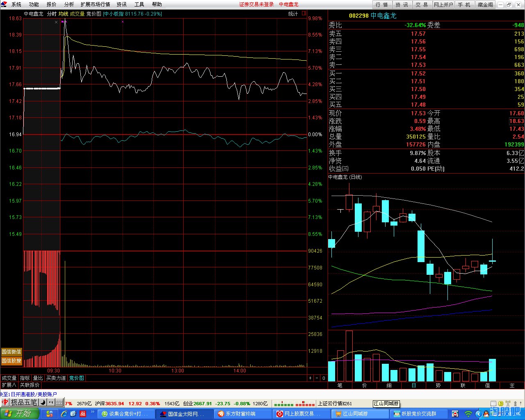
Task: Toggle the 均线 indicator in chart header
Action: point(64,14)
